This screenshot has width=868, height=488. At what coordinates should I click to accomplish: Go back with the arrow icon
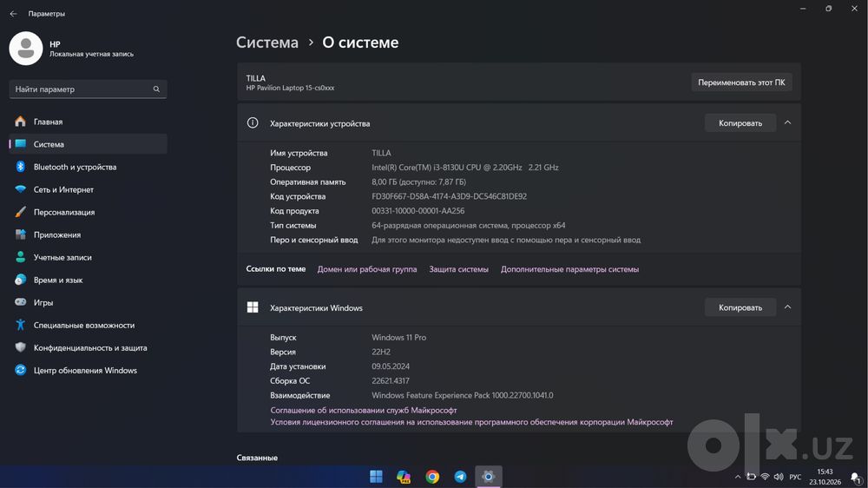coord(13,13)
